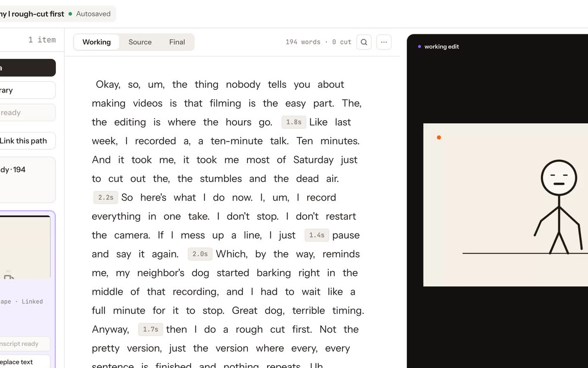This screenshot has width=588, height=368.
Task: Click the project title rough-cut first
Action: [x=32, y=14]
